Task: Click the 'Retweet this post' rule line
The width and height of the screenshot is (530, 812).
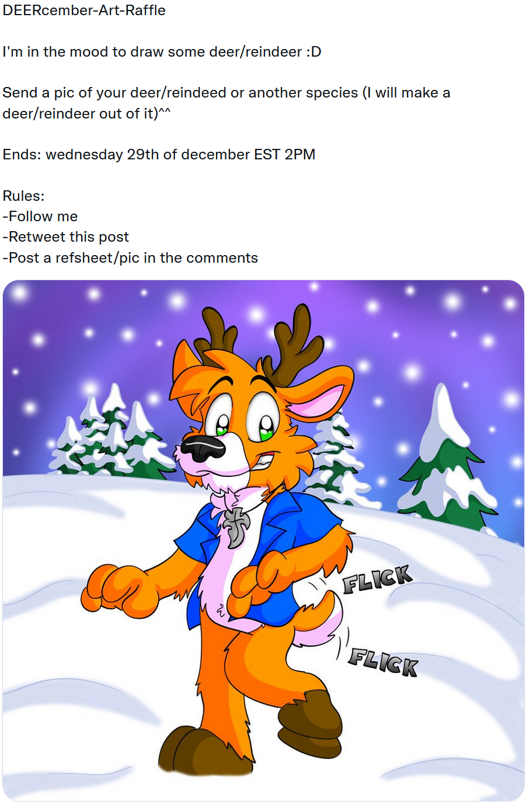Action: [66, 237]
